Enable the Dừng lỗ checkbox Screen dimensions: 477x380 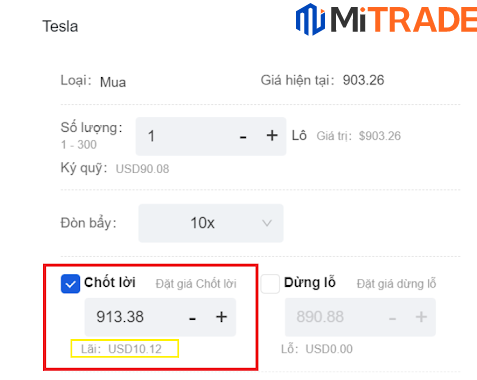point(270,284)
